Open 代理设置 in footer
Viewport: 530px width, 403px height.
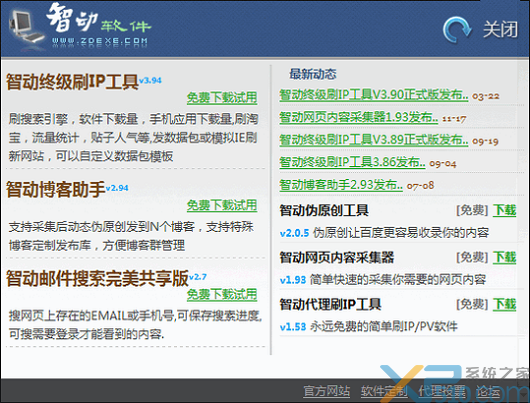[x=442, y=392]
